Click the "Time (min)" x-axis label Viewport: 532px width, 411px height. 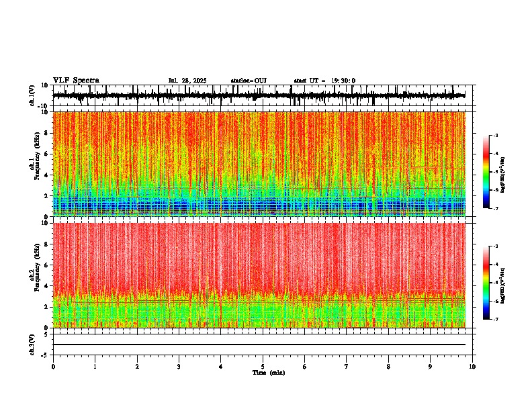[x=269, y=373]
